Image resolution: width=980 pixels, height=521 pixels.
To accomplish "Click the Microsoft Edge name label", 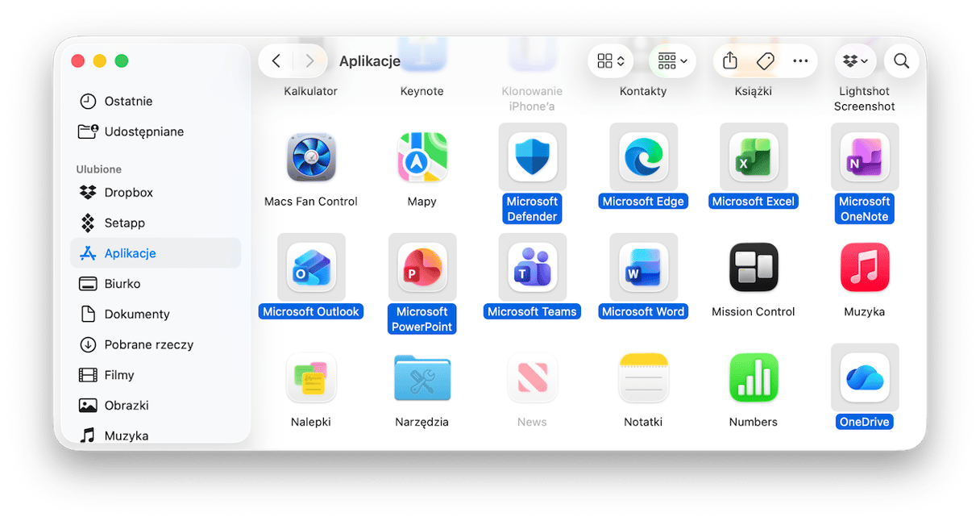I will 643,202.
